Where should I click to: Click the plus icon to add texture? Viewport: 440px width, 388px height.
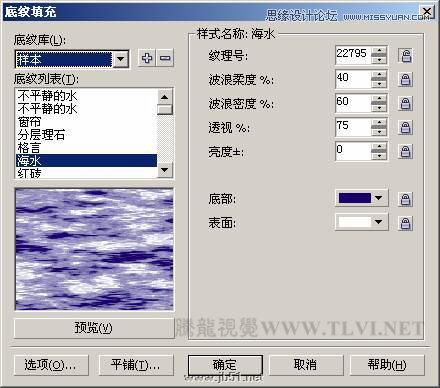pyautogui.click(x=147, y=58)
